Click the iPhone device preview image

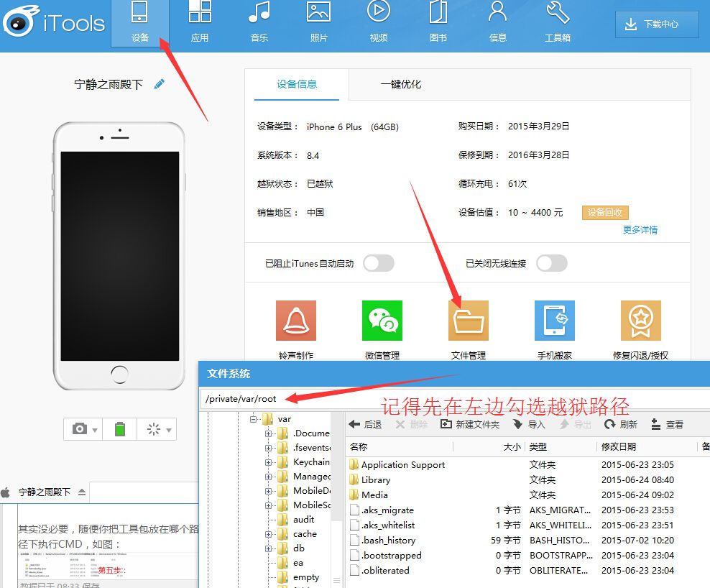119,256
